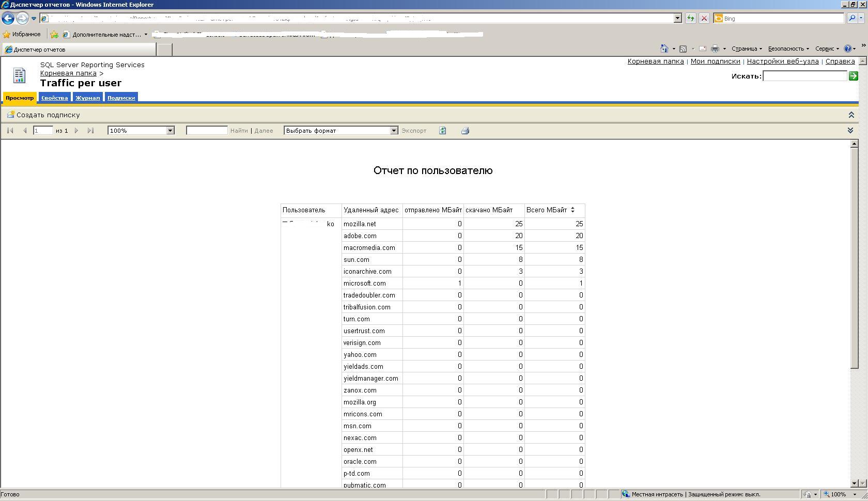Follow the Корневая папка breadcrumb link
Image resolution: width=868 pixels, height=501 pixels.
tap(68, 73)
